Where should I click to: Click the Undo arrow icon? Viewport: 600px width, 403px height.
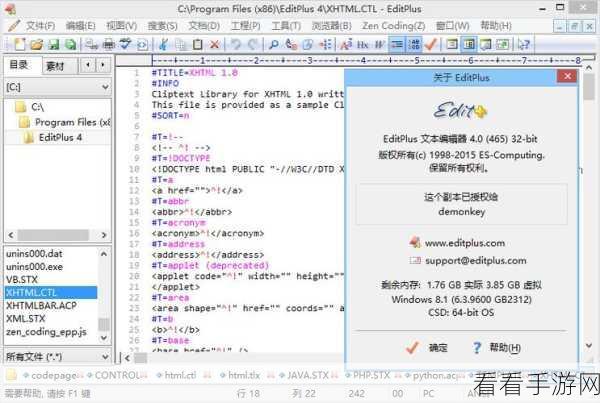[236, 44]
